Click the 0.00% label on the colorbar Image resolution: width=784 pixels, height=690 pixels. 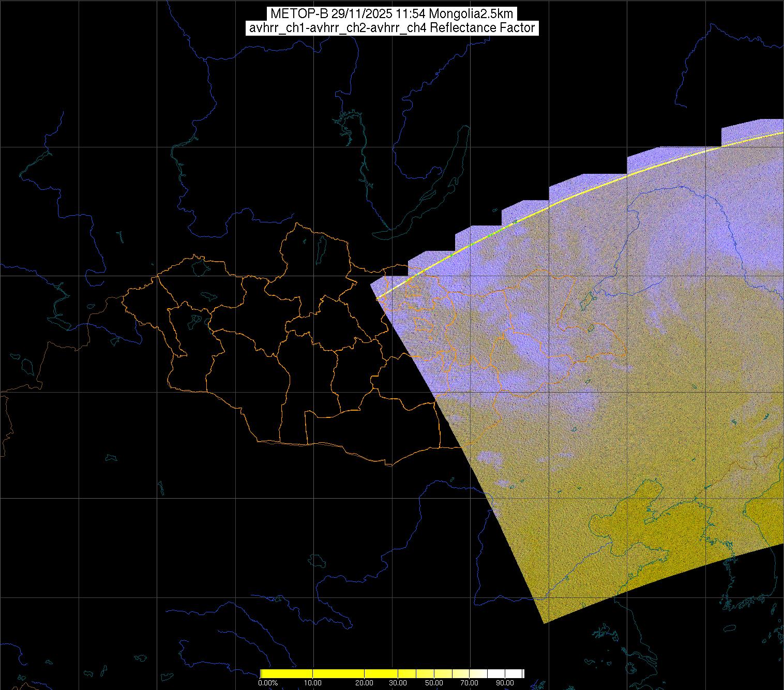point(268,683)
